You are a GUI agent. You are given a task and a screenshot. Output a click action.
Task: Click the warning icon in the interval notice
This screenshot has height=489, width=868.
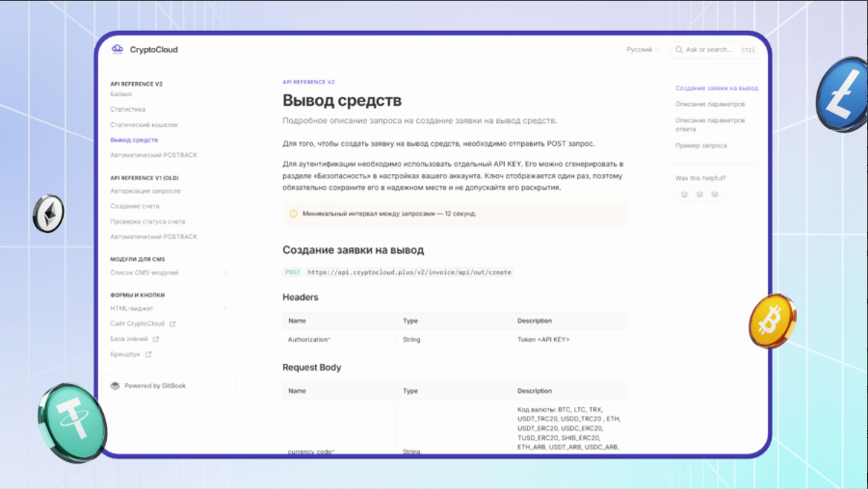[x=294, y=214]
